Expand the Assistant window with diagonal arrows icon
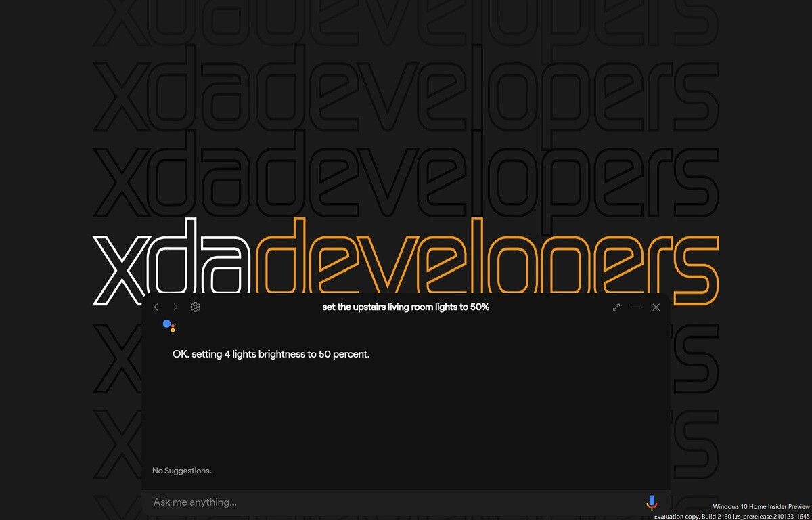812x520 pixels. pyautogui.click(x=616, y=307)
